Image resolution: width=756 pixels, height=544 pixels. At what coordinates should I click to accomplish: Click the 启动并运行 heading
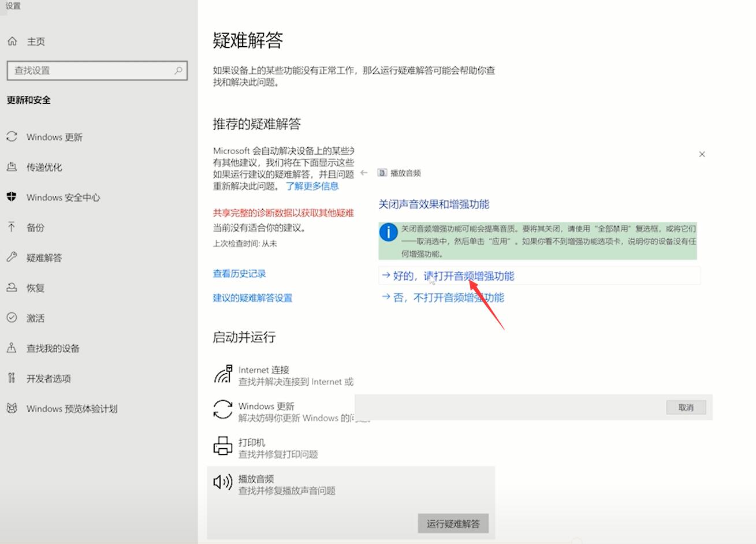[244, 337]
